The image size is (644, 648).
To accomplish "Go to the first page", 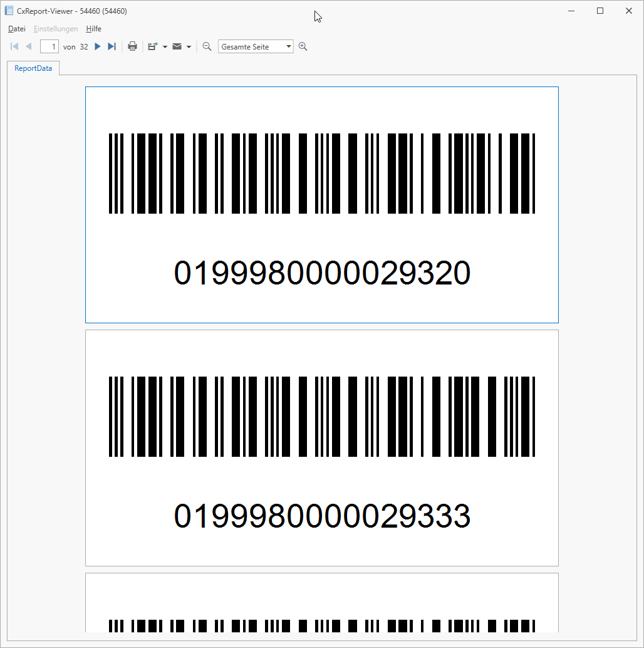I will coord(14,46).
